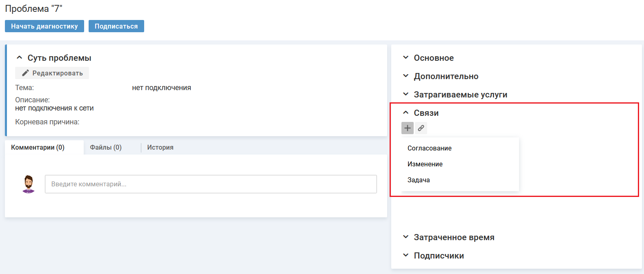Collapse the Связи section
Image resolution: width=644 pixels, height=274 pixels.
(406, 113)
